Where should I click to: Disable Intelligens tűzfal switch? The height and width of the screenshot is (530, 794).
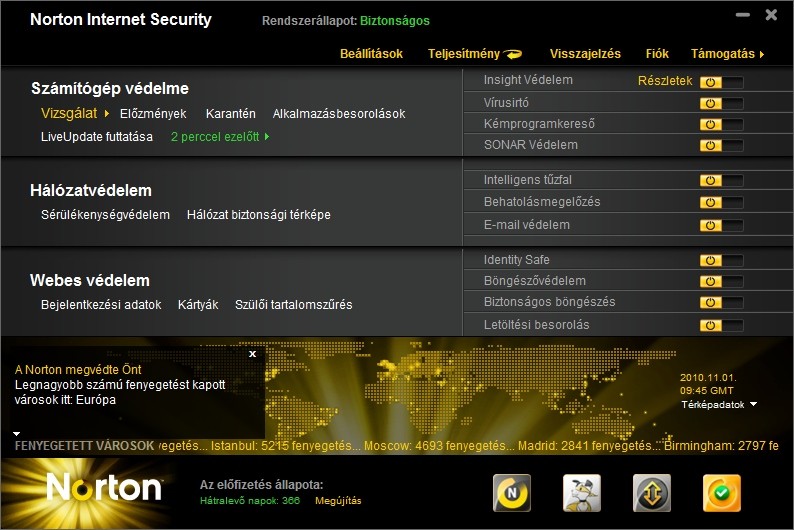pyautogui.click(x=722, y=180)
